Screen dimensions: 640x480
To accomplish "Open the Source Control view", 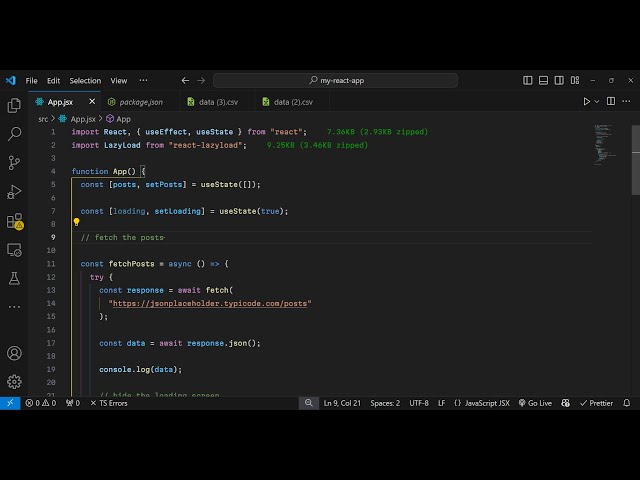I will click(x=14, y=162).
